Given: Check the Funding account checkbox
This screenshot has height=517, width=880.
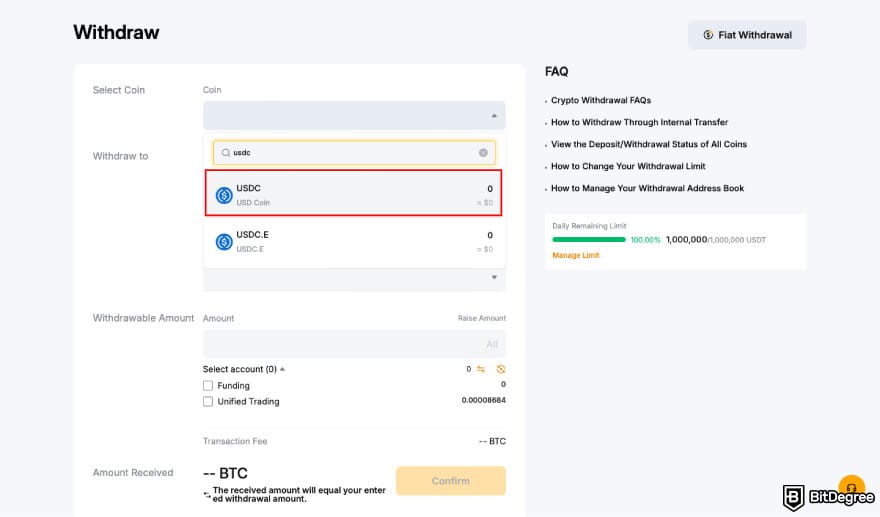Looking at the screenshot, I should [208, 386].
